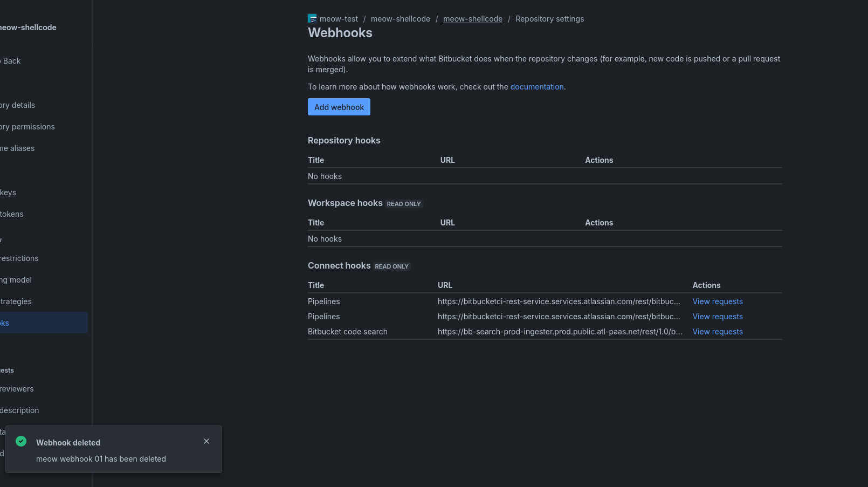The width and height of the screenshot is (868, 487).
Task: Click Repository settings breadcrumb
Action: click(x=549, y=19)
